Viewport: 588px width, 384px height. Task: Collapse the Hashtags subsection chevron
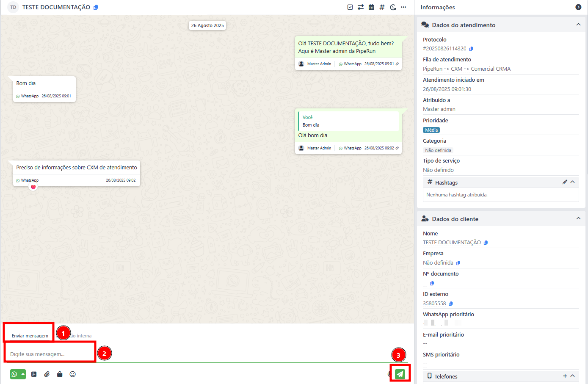tap(573, 182)
